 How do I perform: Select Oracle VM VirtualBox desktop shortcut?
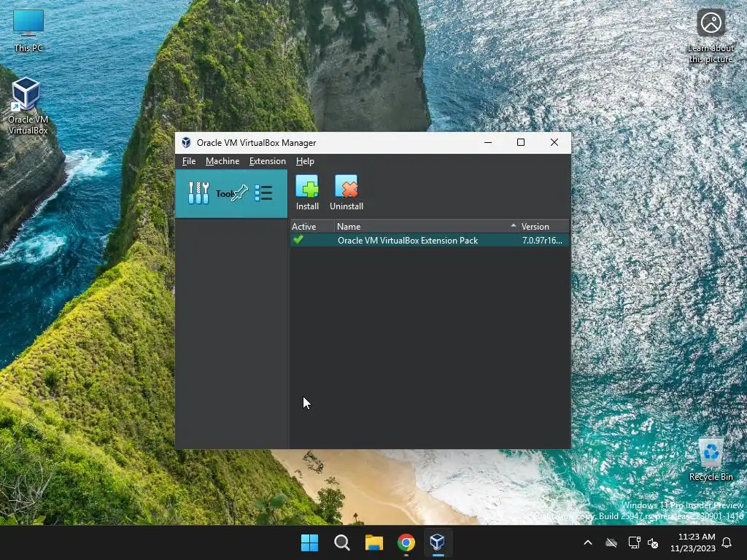tap(27, 106)
